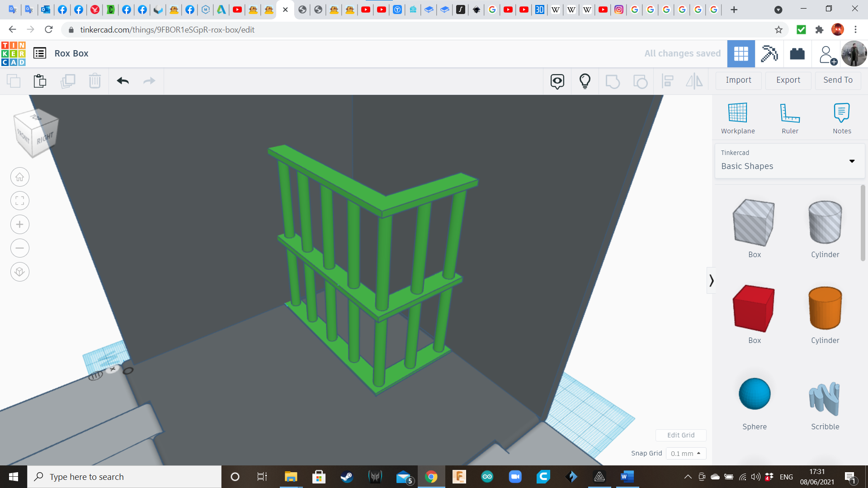
Task: Click the Paste clipboard icon
Action: (x=40, y=81)
